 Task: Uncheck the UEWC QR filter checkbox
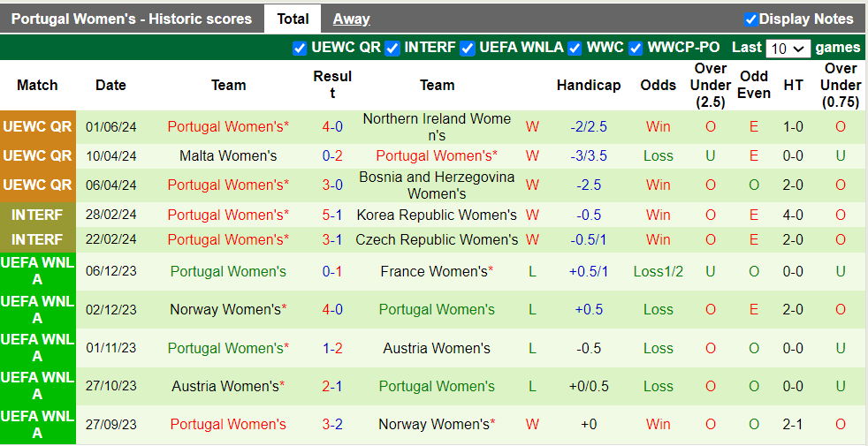pyautogui.click(x=300, y=49)
